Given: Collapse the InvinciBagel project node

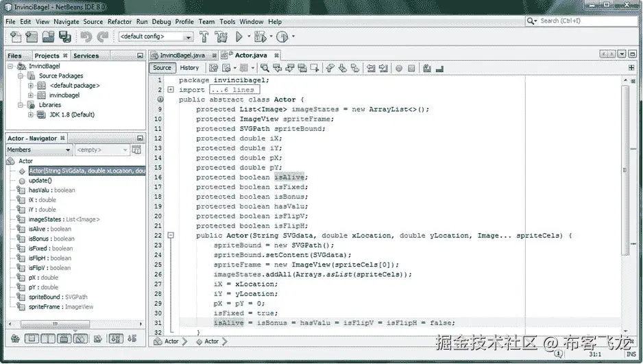Looking at the screenshot, I should (x=10, y=66).
